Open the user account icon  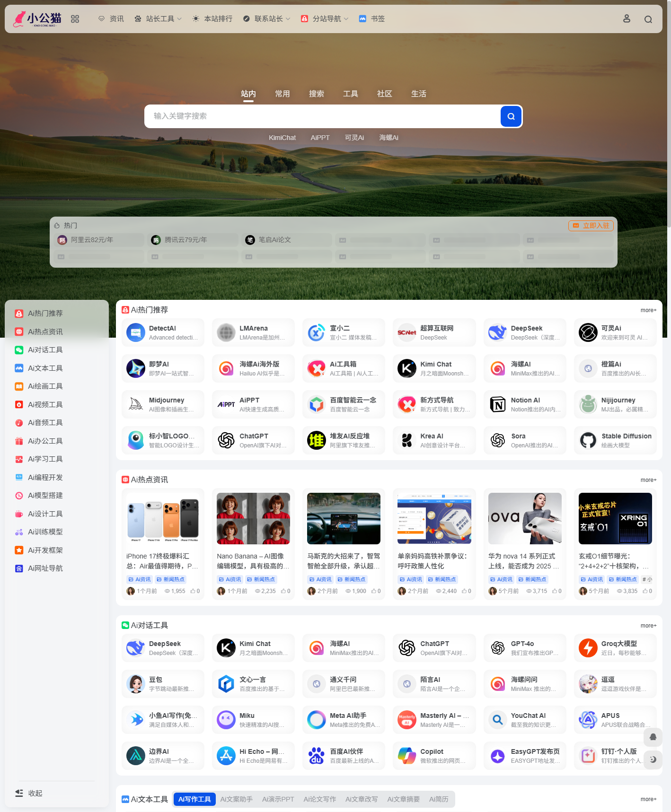[627, 19]
